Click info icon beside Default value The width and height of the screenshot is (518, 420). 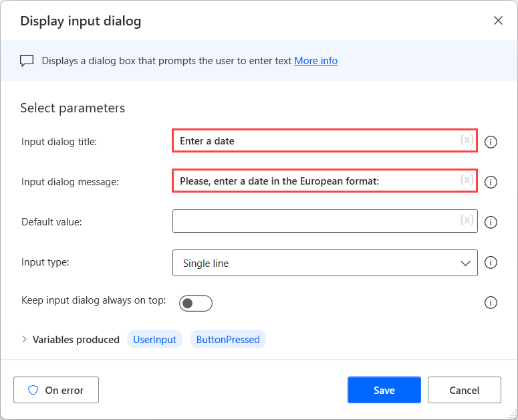coord(491,223)
